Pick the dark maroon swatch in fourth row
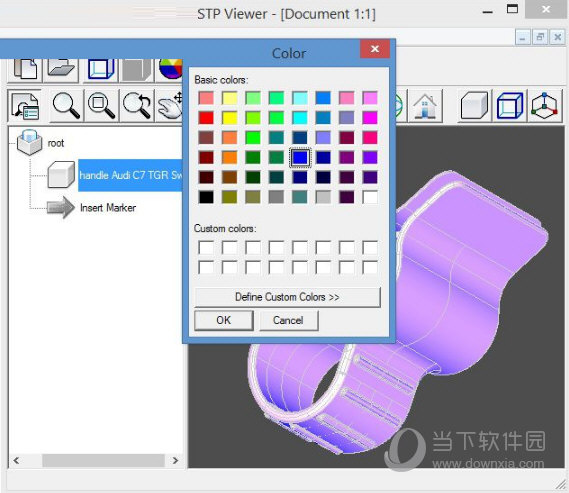The image size is (569, 493). 206,158
